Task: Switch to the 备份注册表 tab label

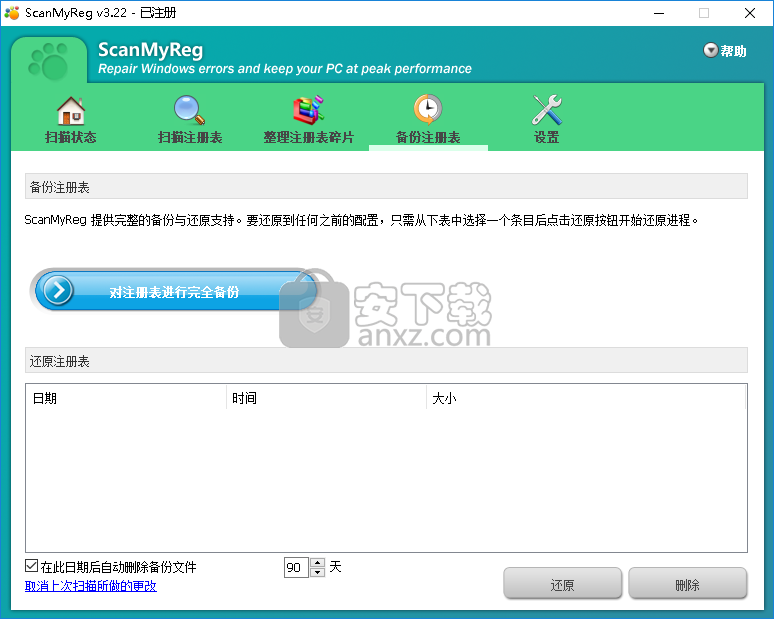Action: (x=428, y=137)
